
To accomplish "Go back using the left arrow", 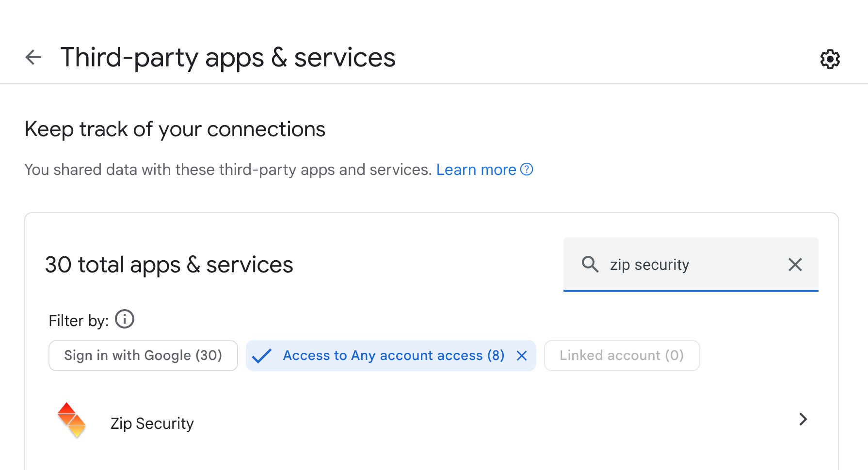I will [33, 58].
